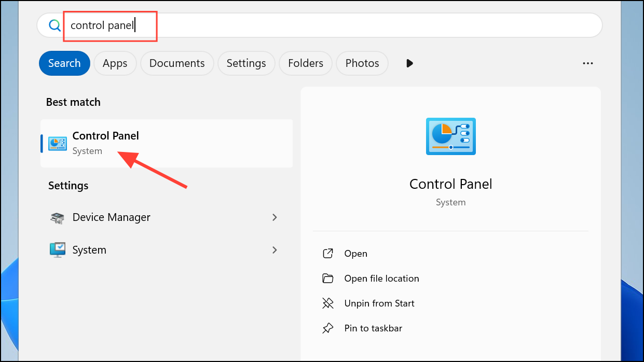644x362 pixels.
Task: Select the Folders filter tab
Action: click(306, 63)
